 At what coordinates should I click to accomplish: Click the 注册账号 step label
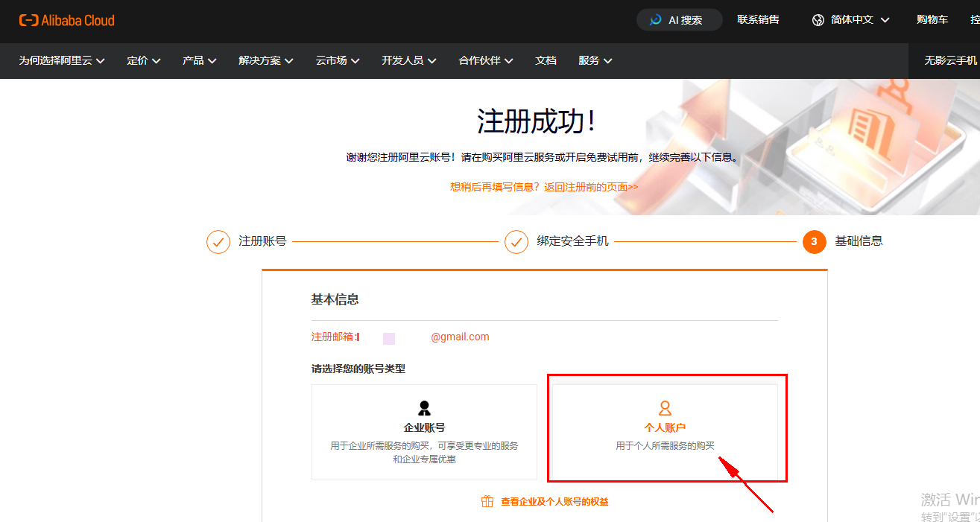[262, 241]
